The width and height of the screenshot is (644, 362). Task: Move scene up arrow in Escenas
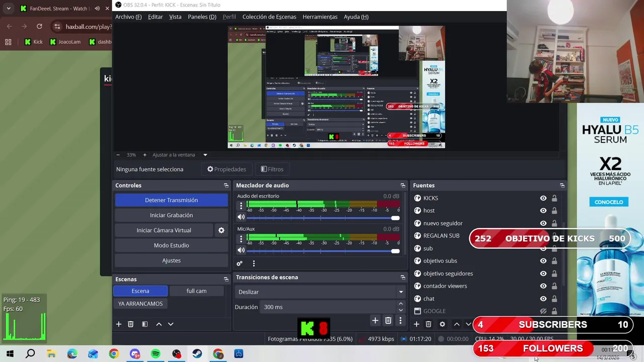[159, 324]
